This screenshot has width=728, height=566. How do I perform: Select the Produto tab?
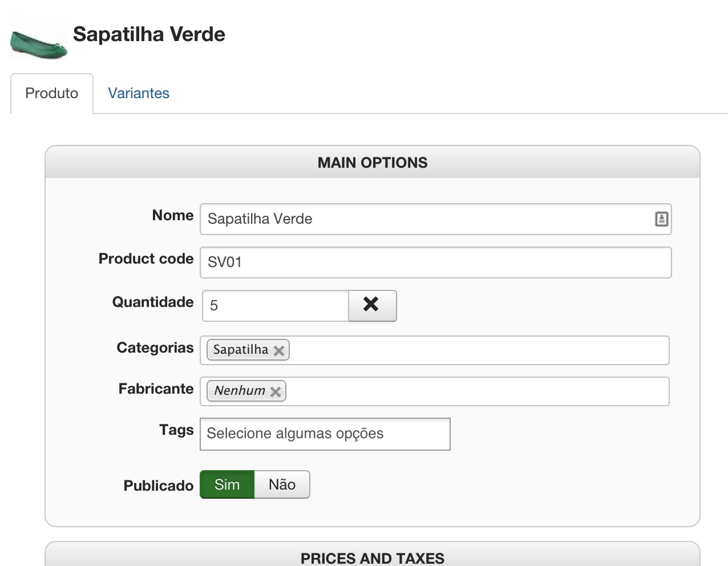[52, 93]
